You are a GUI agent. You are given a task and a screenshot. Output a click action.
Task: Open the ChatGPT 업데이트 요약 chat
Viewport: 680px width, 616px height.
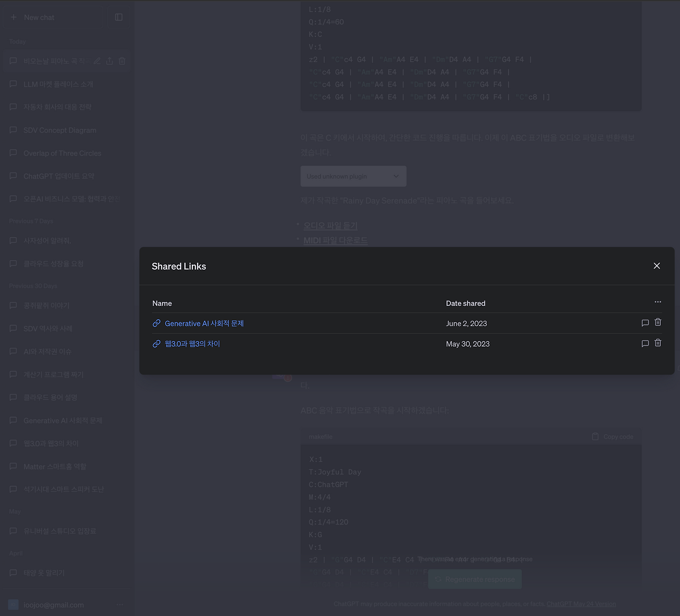click(x=66, y=176)
